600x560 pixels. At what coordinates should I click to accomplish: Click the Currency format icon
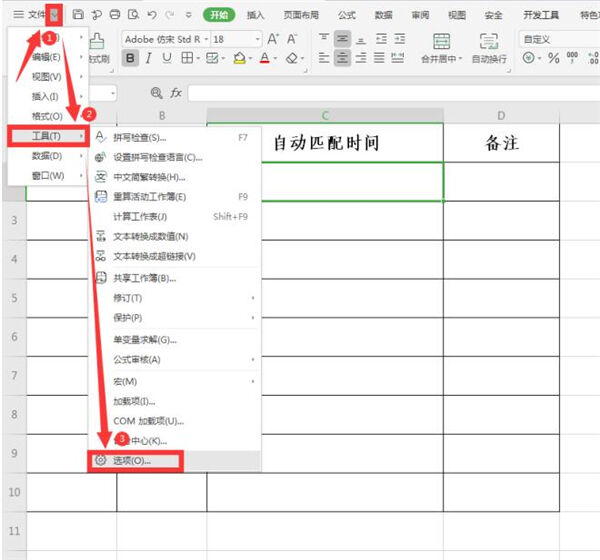[x=529, y=58]
